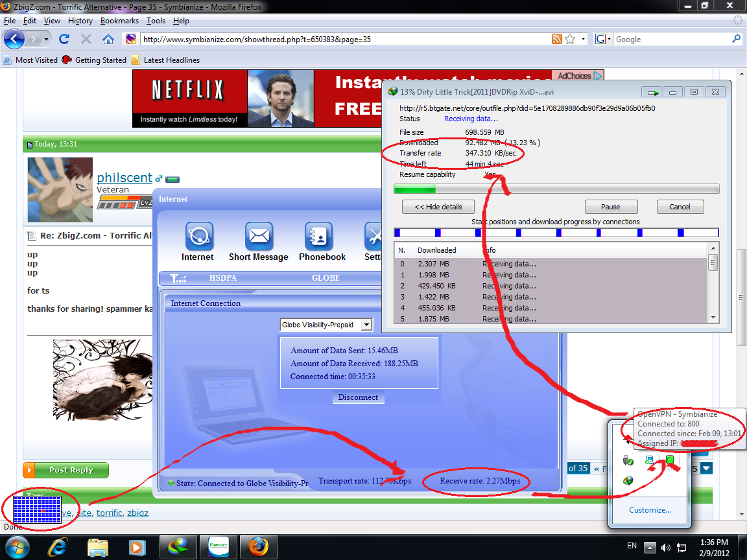The height and width of the screenshot is (560, 747).
Task: Open the back/forward history dropdown arrow
Action: click(46, 39)
